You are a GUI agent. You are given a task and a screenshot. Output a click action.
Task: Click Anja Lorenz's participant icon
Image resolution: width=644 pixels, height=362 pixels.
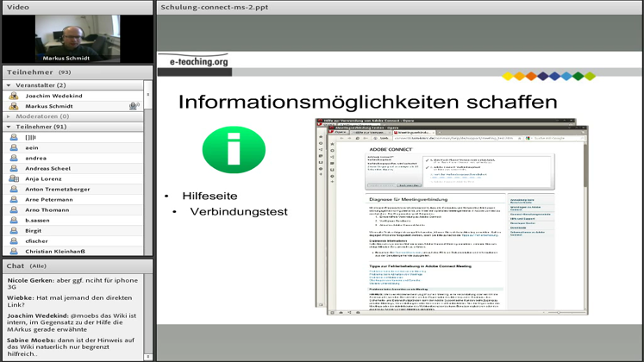pos(14,179)
